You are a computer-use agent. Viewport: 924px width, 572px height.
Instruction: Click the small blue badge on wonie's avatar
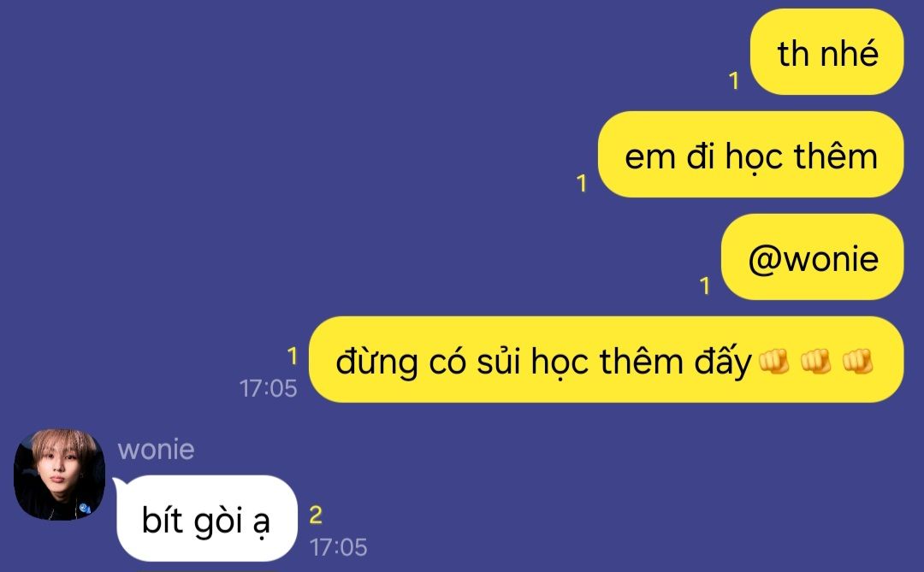[x=84, y=506]
